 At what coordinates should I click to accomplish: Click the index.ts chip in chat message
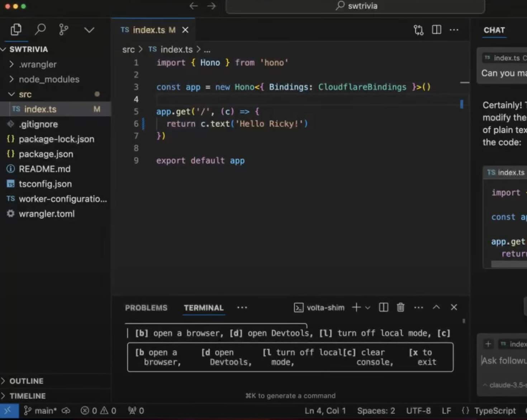coord(505,58)
